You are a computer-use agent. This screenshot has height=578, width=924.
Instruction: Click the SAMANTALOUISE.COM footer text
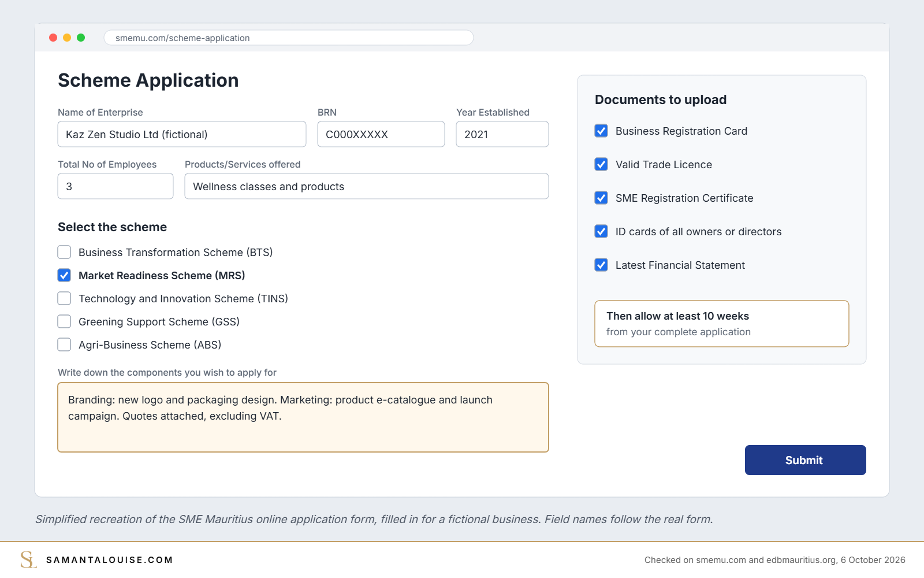[109, 560]
